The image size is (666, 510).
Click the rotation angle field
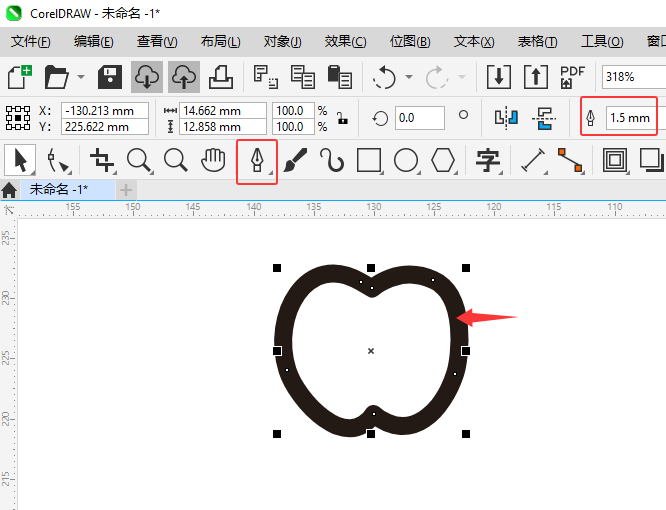click(x=420, y=118)
